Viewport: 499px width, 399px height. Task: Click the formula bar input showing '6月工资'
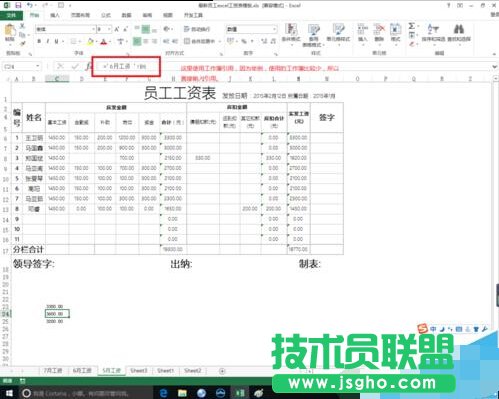(127, 67)
